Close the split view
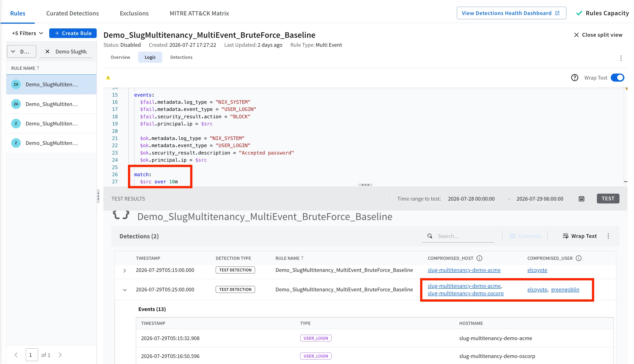Image resolution: width=634 pixels, height=364 pixels. (x=598, y=35)
